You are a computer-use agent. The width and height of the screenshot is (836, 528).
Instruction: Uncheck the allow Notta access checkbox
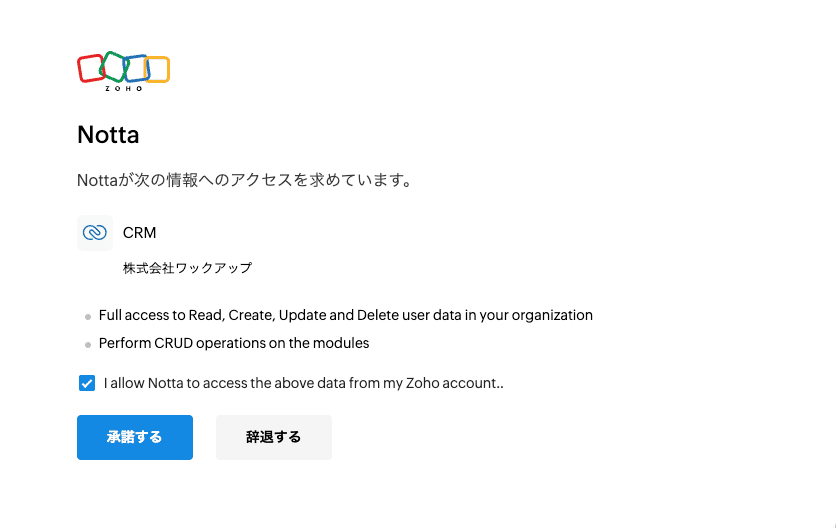(87, 382)
